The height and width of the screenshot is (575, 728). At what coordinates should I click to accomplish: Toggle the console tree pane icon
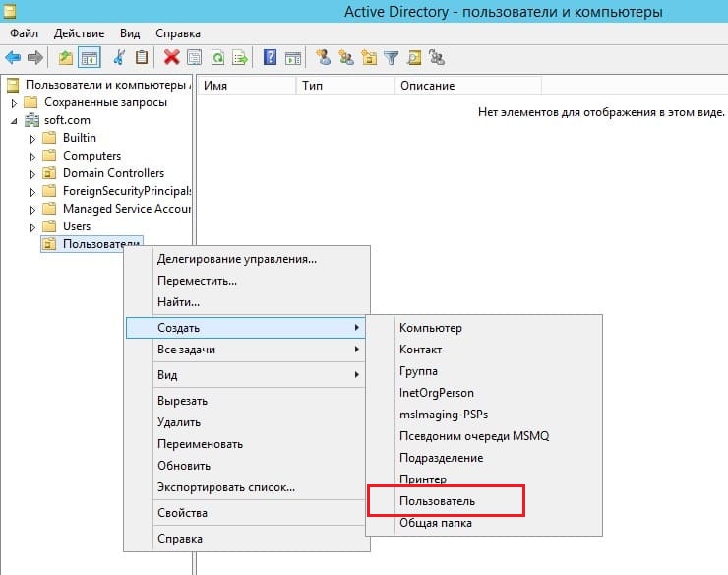pos(90,58)
